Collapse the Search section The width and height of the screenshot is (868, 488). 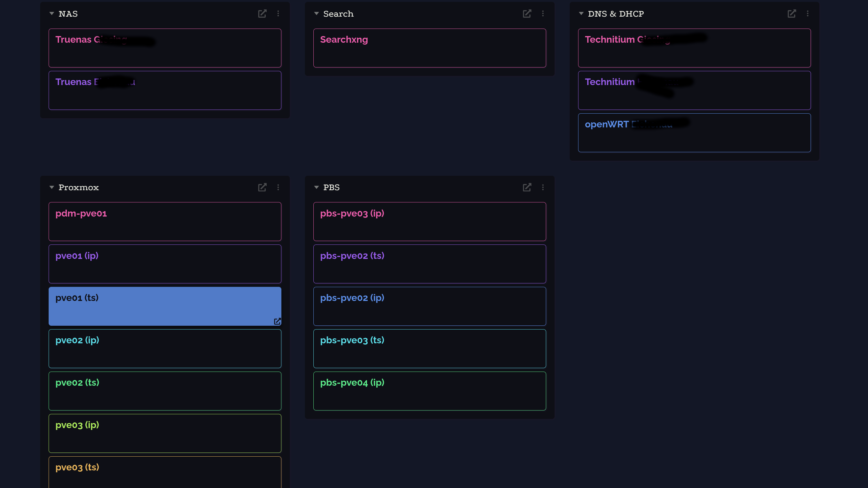click(317, 13)
